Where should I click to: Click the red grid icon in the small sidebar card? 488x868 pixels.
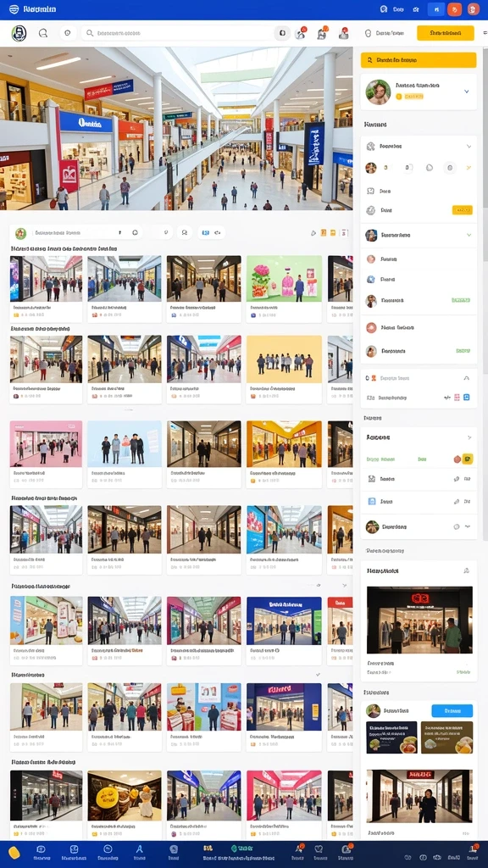pos(457,397)
